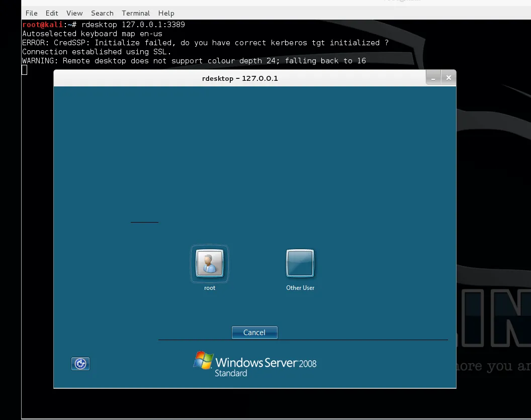
Task: Minimize the rdesktop window
Action: (x=433, y=77)
